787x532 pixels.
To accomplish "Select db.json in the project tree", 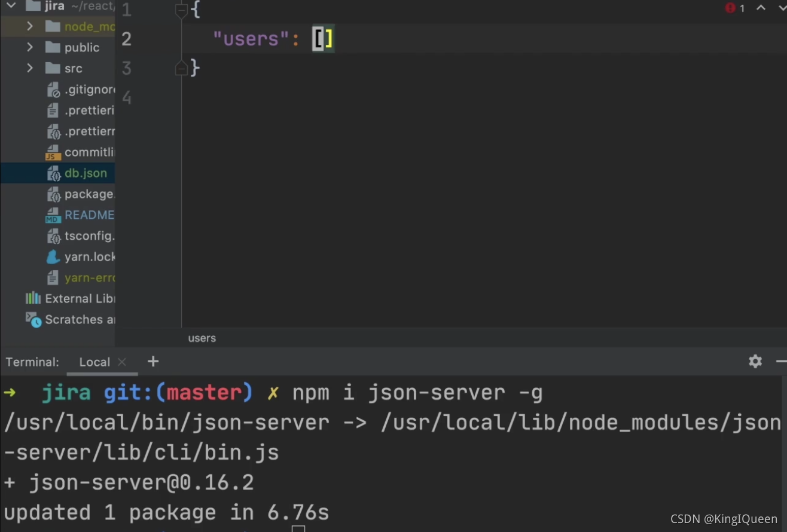I will pos(86,173).
